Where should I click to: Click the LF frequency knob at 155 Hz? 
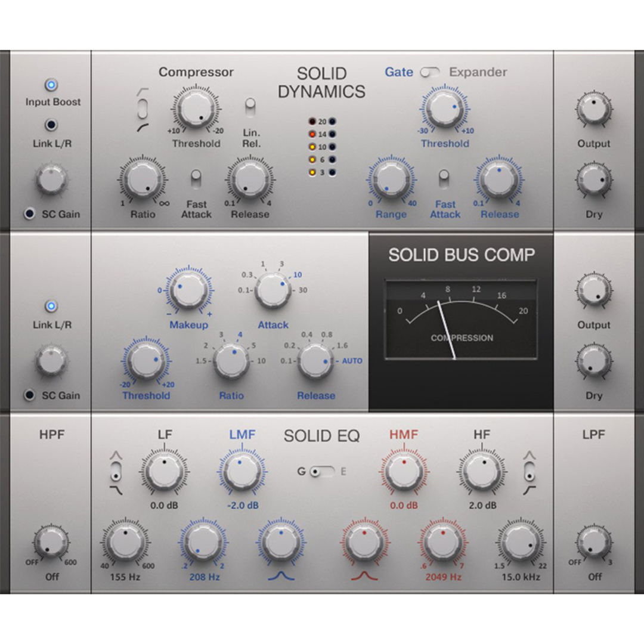click(x=126, y=541)
